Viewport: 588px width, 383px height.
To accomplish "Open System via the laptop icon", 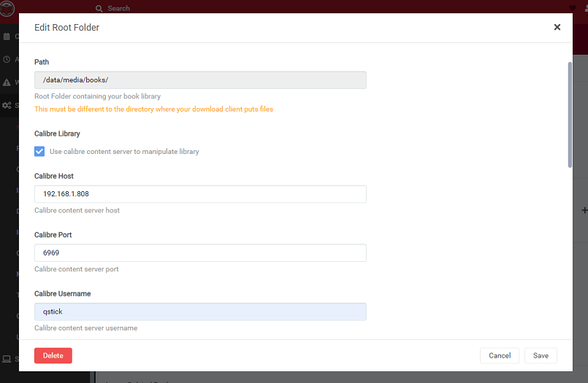I will 7,359.
